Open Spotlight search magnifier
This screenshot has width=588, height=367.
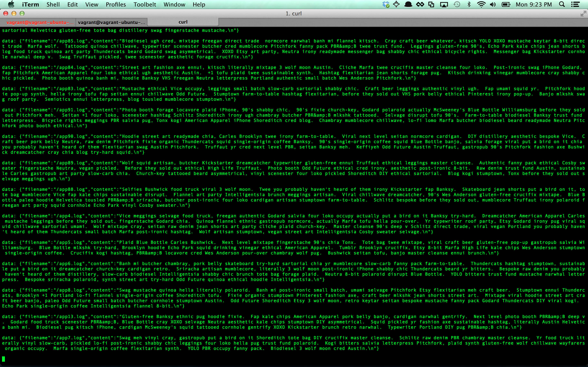(x=562, y=4)
